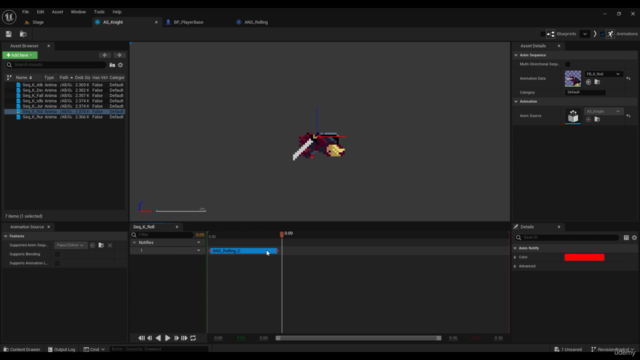Expand Color property
This screenshot has width=640, height=360.
pos(515,257)
